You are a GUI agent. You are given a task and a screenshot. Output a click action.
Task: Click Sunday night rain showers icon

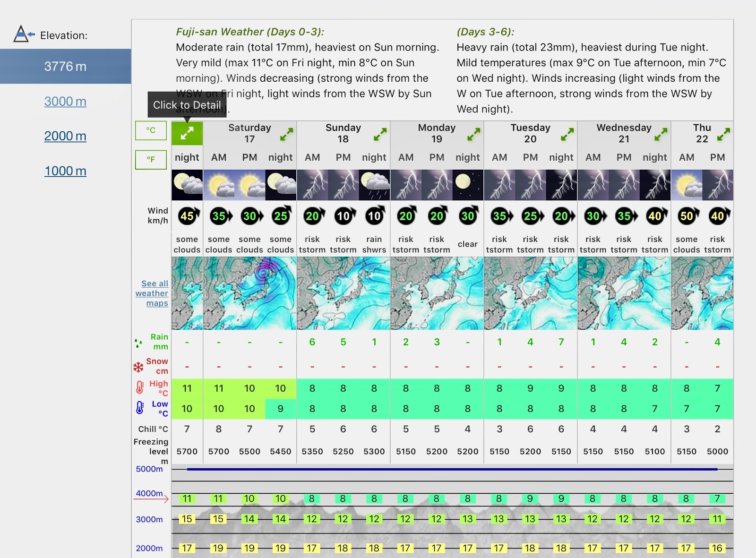click(374, 185)
